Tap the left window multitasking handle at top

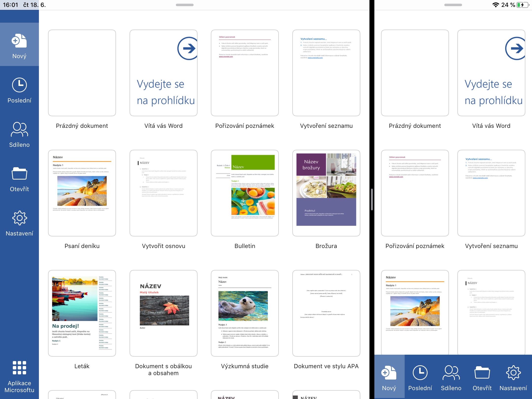184,5
